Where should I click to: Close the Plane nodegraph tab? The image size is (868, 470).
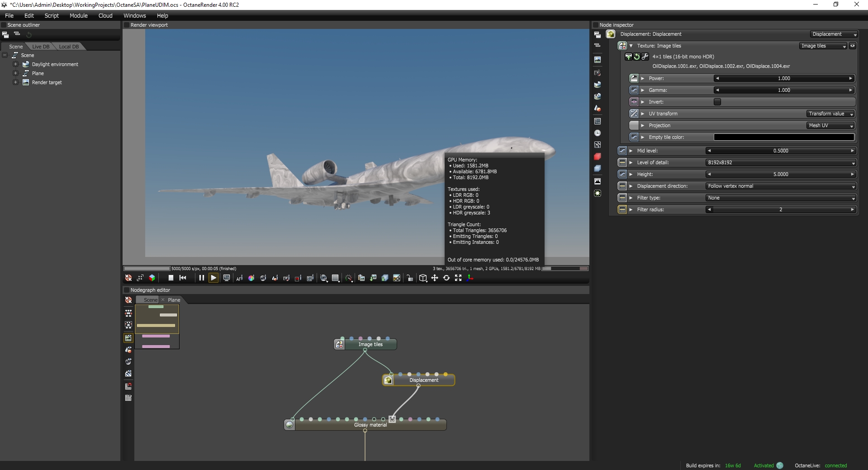pyautogui.click(x=163, y=300)
